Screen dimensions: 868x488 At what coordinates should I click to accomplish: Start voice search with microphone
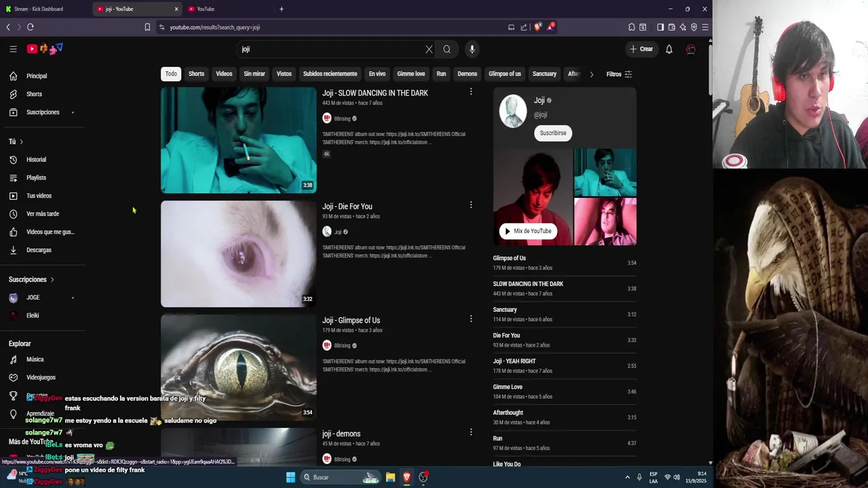pos(472,49)
